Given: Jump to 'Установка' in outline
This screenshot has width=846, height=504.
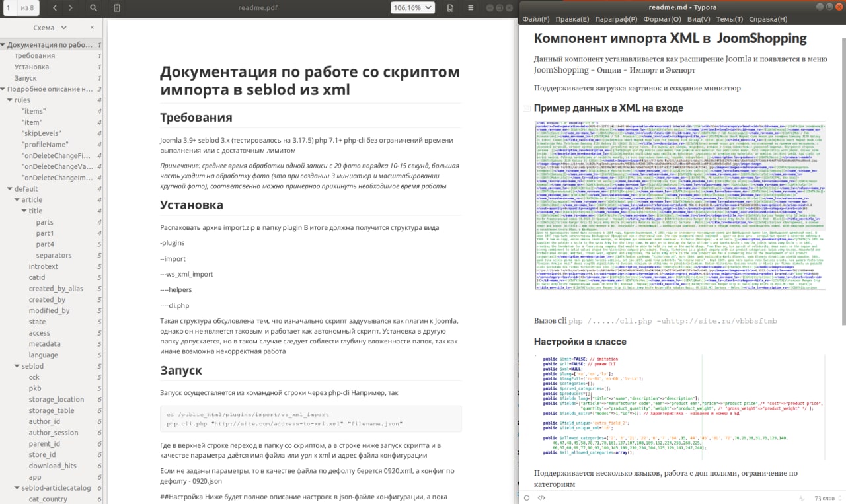Looking at the screenshot, I should pos(32,67).
